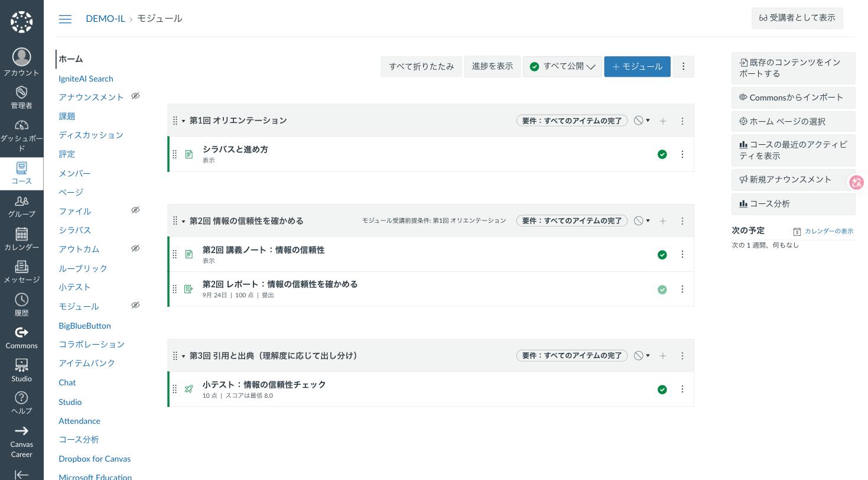Click すべて折りたたみ to collapse all modules
The height and width of the screenshot is (480, 868).
tap(421, 66)
